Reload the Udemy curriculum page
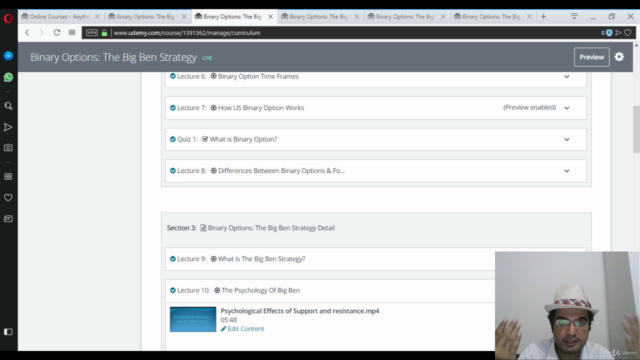The image size is (640, 360). tap(57, 33)
